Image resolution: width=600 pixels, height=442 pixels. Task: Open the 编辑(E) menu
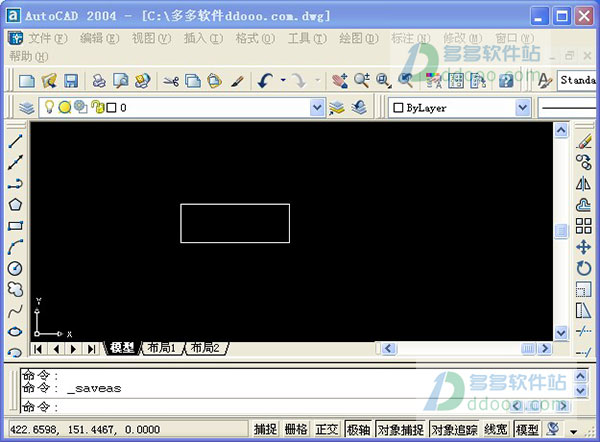coord(99,38)
